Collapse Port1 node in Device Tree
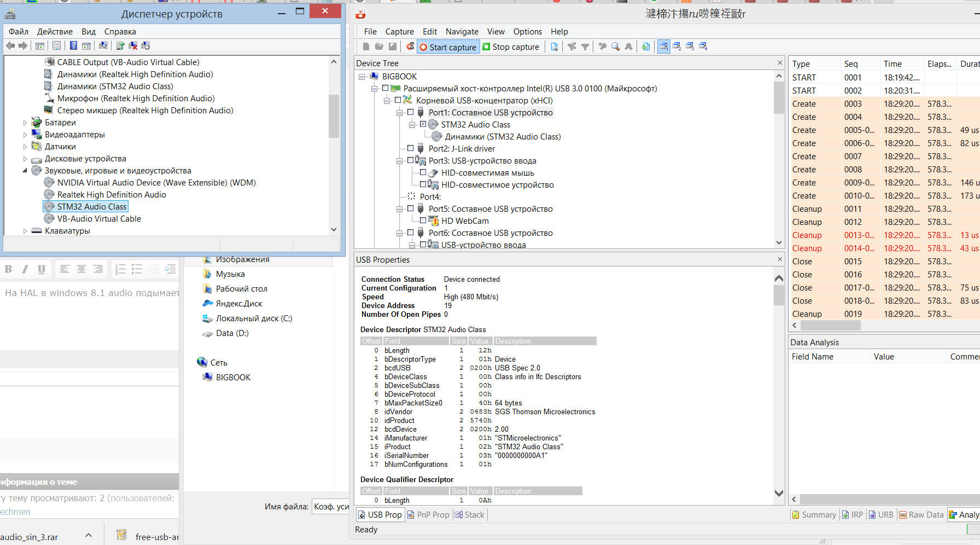This screenshot has height=545, width=980. pyautogui.click(x=399, y=113)
